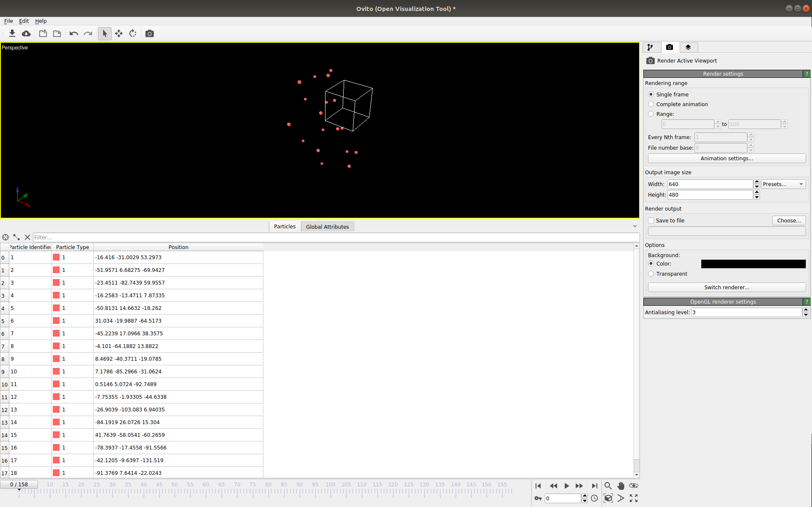Open the Edit menu
This screenshot has width=812, height=507.
tap(24, 21)
